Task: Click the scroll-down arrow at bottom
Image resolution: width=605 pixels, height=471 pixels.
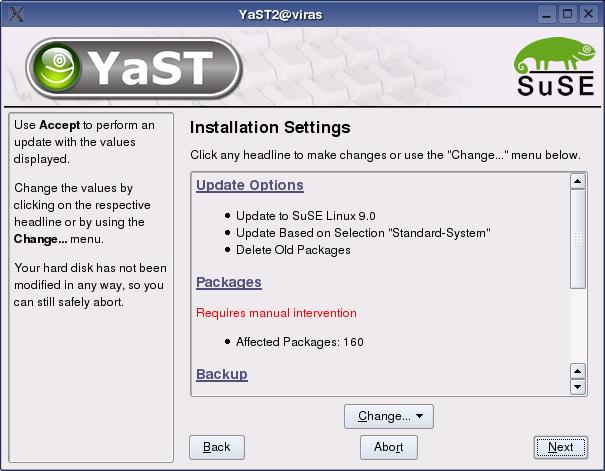Action: pyautogui.click(x=578, y=387)
